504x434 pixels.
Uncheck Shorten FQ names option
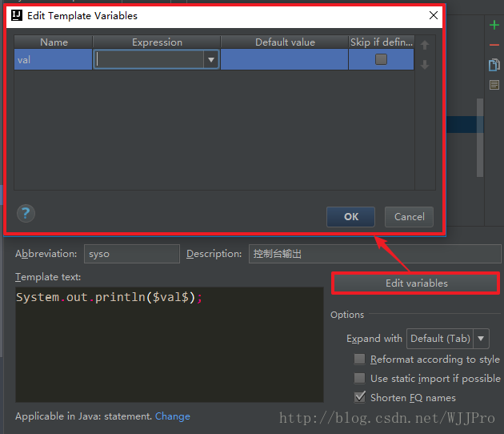pyautogui.click(x=360, y=397)
